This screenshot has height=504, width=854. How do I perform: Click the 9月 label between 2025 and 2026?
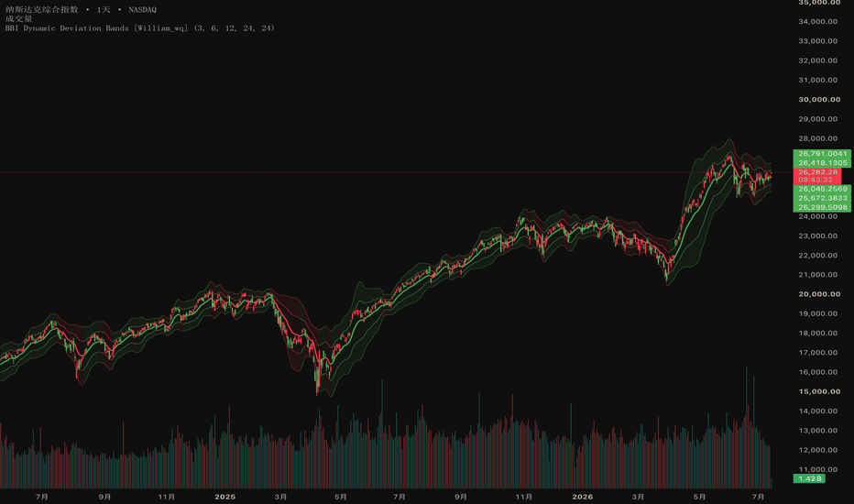click(x=461, y=497)
